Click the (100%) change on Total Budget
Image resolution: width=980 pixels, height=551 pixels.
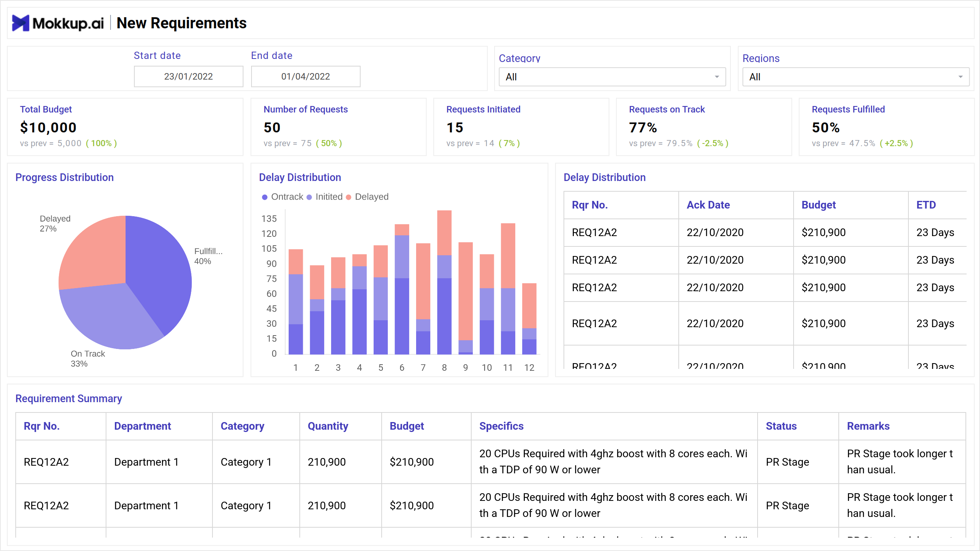[101, 143]
